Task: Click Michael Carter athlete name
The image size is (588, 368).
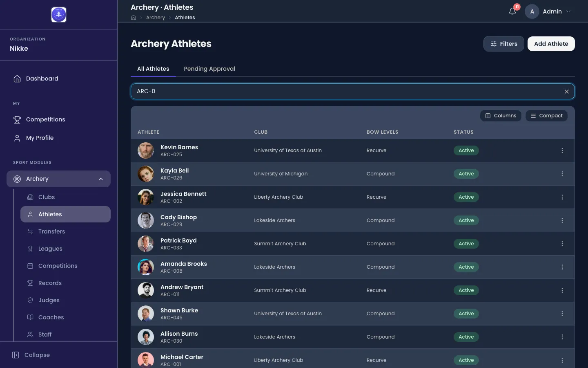Action: [182, 357]
